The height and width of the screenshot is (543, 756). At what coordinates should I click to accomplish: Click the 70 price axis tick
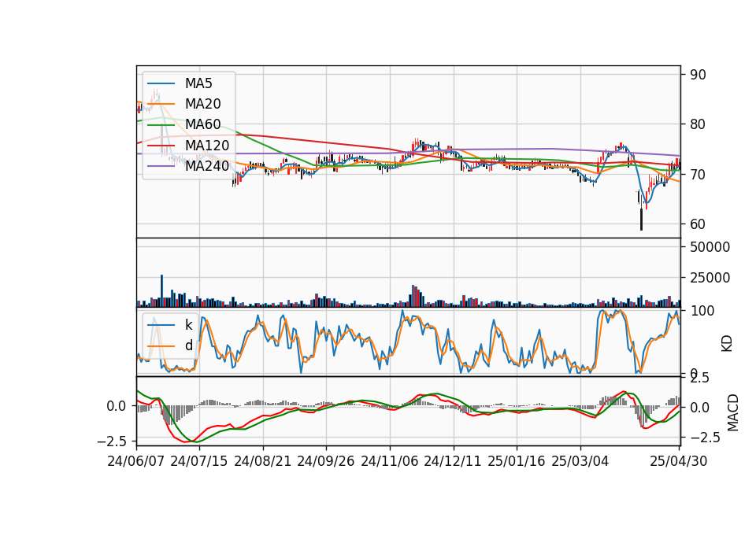[699, 175]
